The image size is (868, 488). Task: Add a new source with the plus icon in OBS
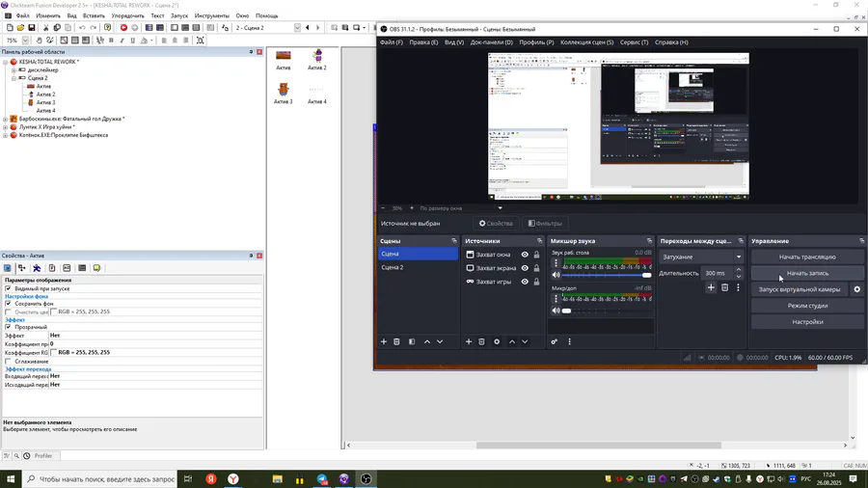tap(469, 342)
